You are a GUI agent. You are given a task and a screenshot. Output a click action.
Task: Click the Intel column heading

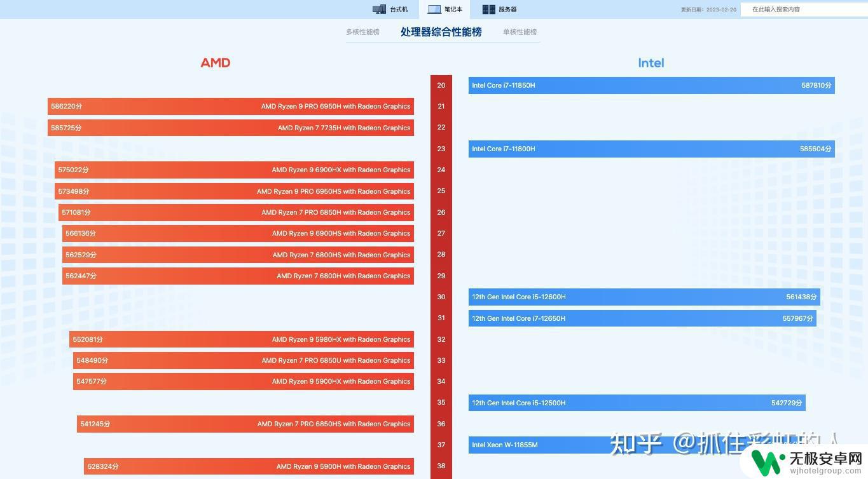point(651,62)
